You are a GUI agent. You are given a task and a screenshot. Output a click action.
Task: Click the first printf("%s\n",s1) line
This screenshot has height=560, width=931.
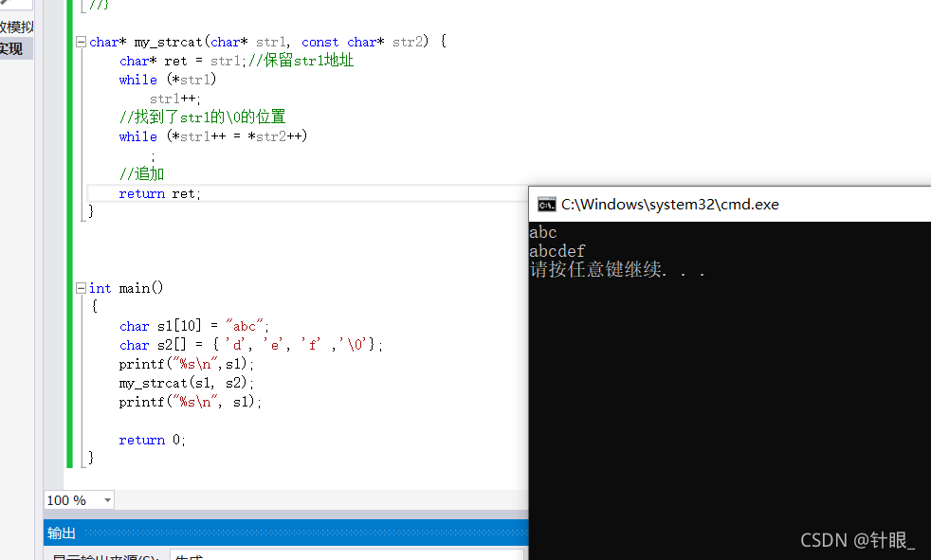click(x=187, y=364)
